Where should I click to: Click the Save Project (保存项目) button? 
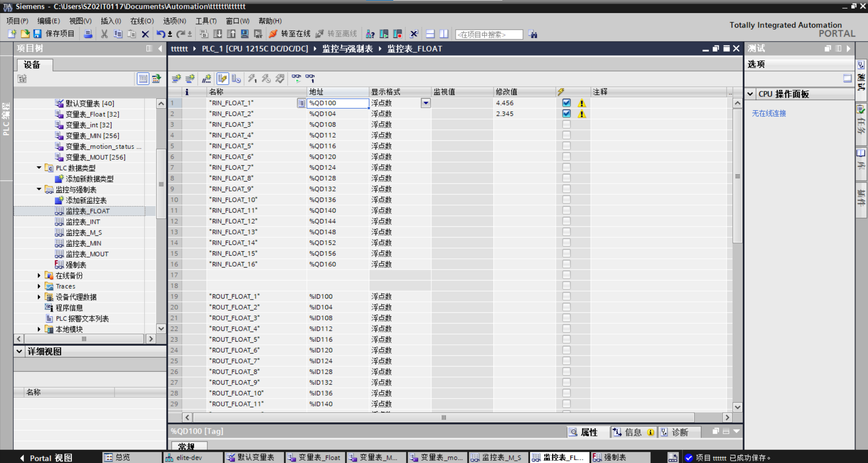[x=54, y=34]
